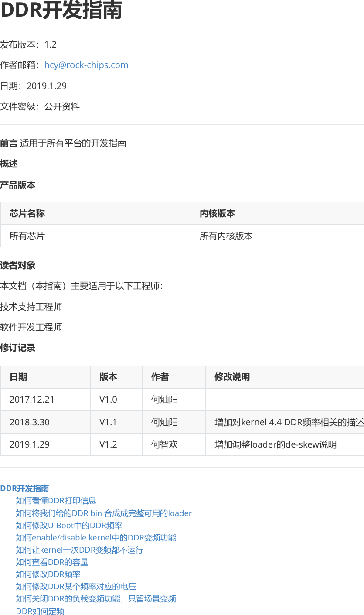This screenshot has height=615, width=364.
Task: Open the enable/disable kernel DDR变频功能 link
Action: [x=95, y=537]
